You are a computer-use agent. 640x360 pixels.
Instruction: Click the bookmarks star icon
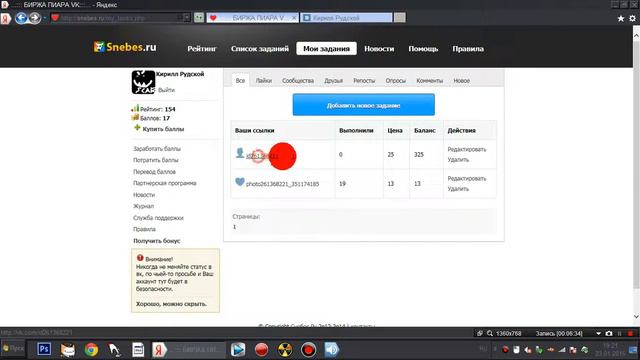click(620, 18)
